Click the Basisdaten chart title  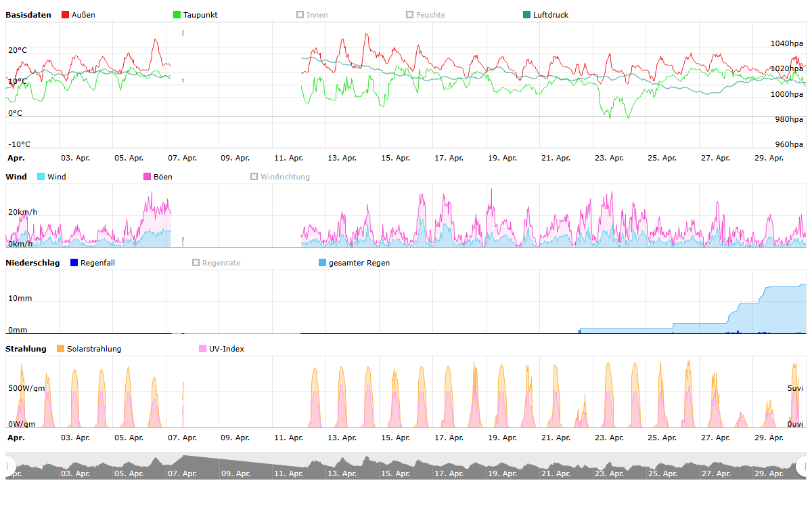[28, 15]
